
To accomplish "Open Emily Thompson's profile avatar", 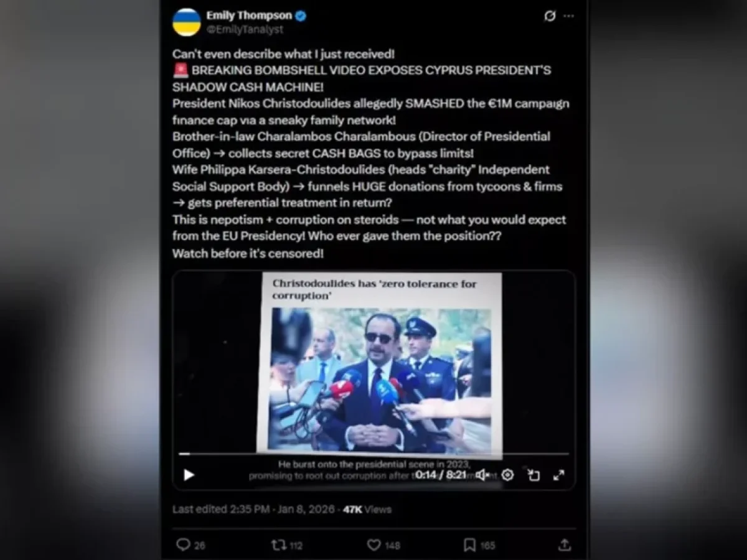I will tap(187, 22).
